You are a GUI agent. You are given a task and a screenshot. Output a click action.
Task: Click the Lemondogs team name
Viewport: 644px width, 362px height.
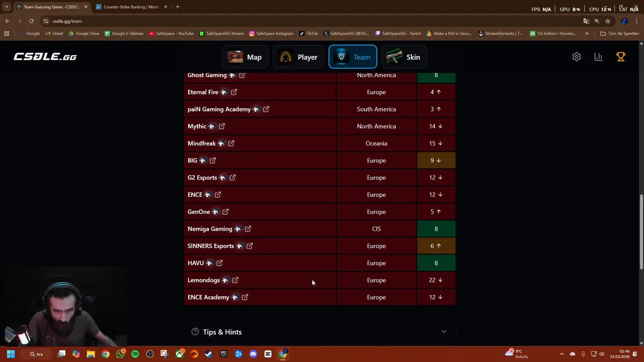pyautogui.click(x=204, y=280)
